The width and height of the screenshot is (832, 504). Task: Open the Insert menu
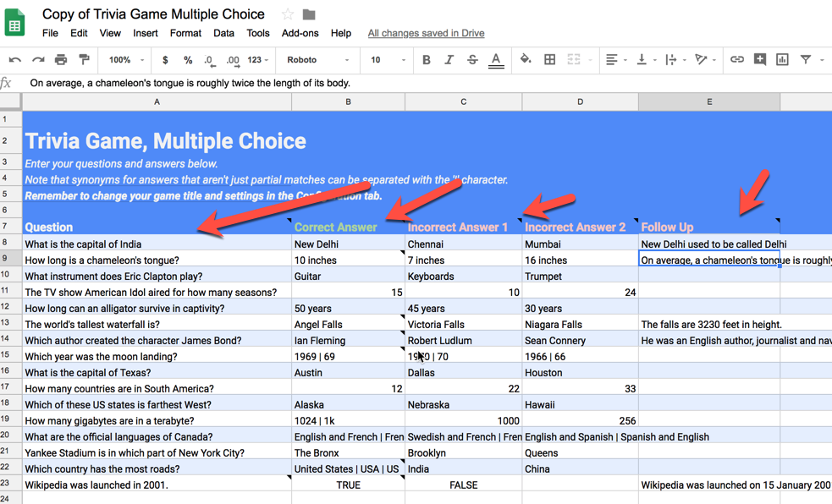click(145, 33)
